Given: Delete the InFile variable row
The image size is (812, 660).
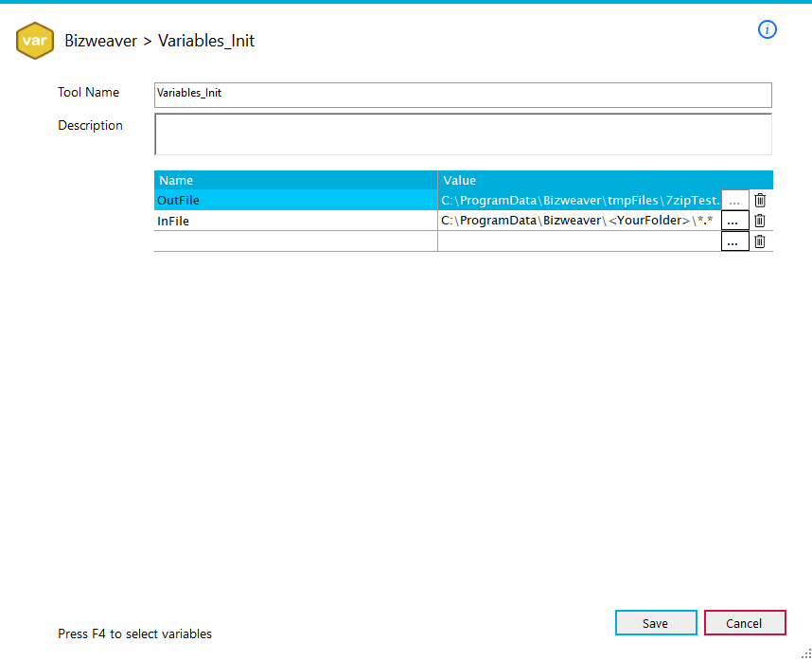Looking at the screenshot, I should (760, 221).
